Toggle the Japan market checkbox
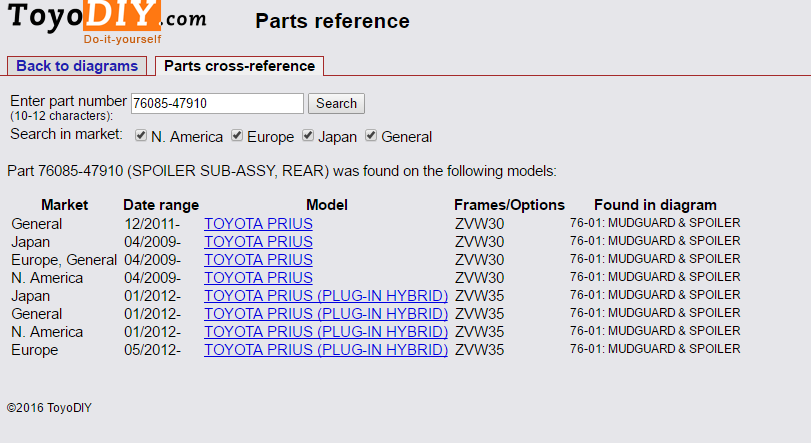 308,135
